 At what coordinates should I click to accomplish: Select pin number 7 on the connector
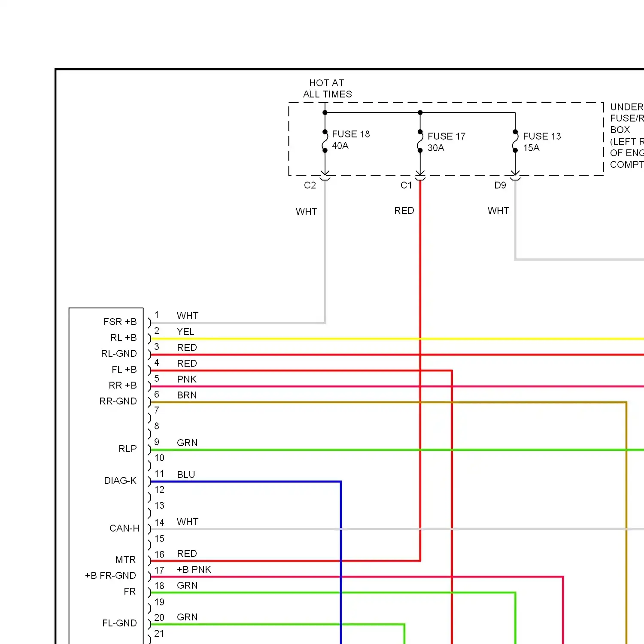(x=157, y=410)
